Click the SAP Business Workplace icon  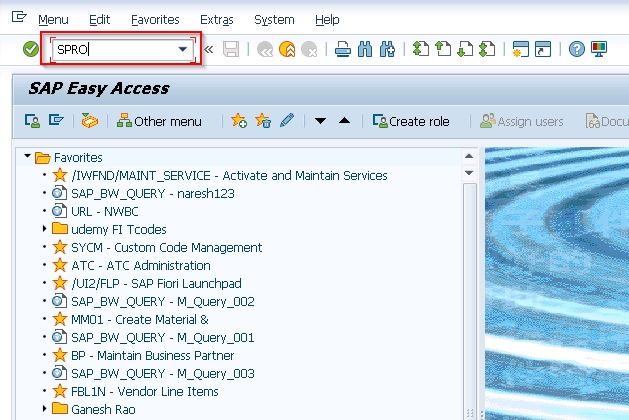[x=90, y=121]
